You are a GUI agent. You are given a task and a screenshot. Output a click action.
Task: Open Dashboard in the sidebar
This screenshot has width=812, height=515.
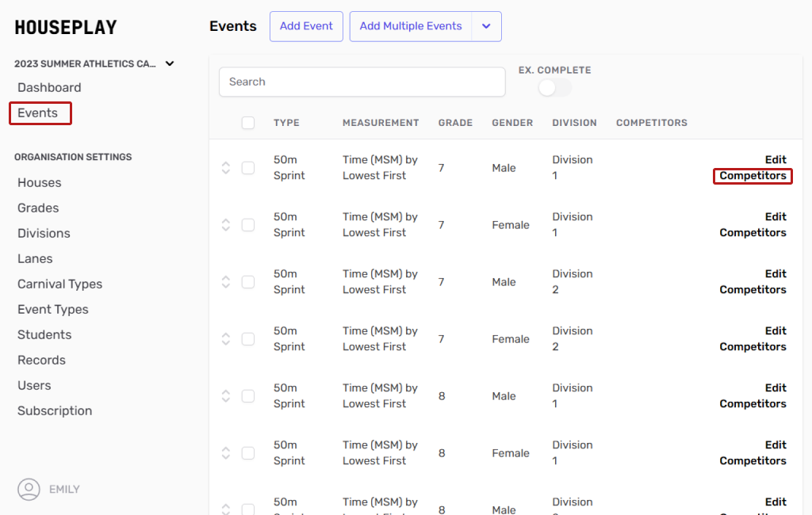point(49,87)
